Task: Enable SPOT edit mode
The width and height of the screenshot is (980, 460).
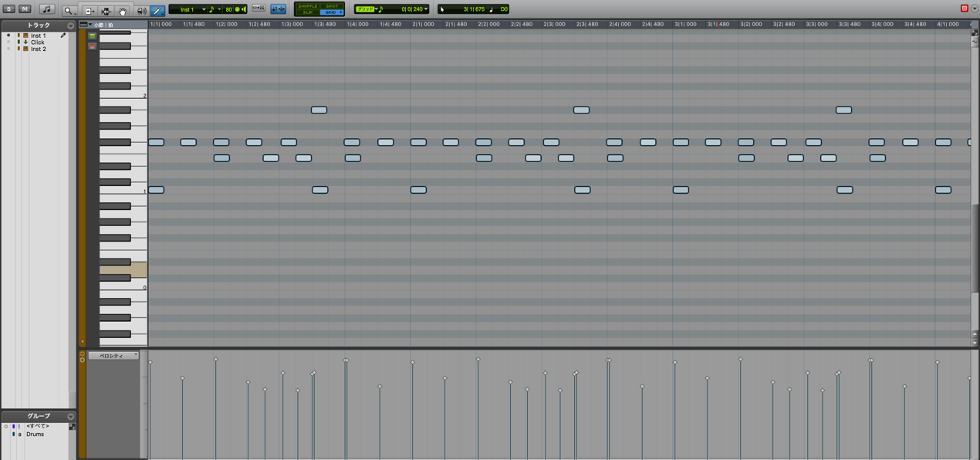Action: tap(332, 6)
